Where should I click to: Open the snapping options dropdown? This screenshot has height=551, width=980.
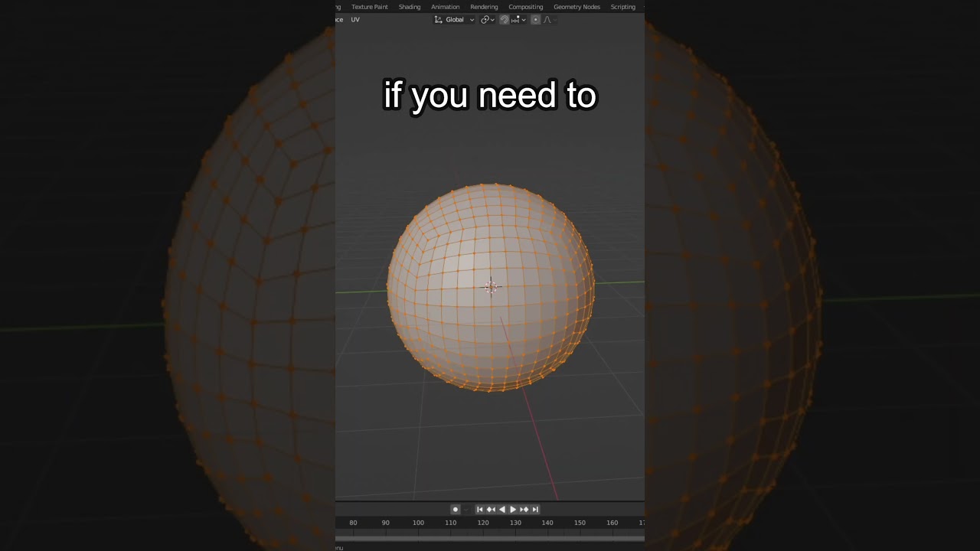pyautogui.click(x=518, y=20)
